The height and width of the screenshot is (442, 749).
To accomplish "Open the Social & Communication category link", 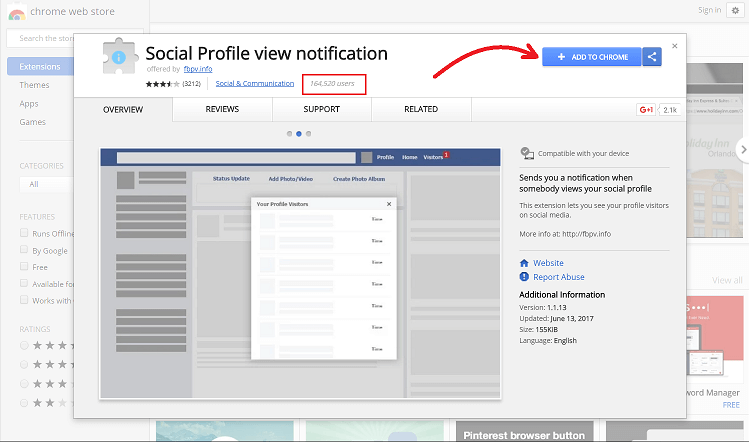I will point(255,84).
